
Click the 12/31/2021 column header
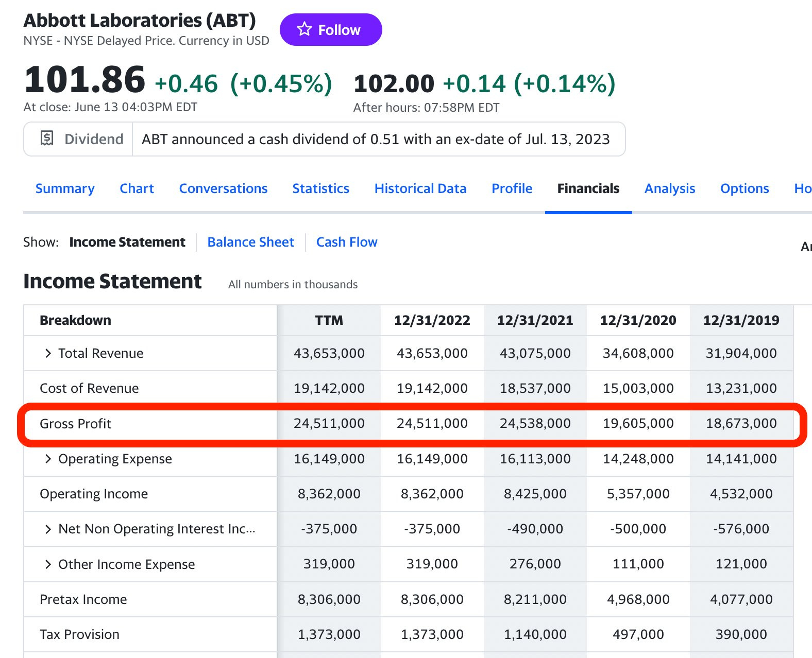(535, 320)
